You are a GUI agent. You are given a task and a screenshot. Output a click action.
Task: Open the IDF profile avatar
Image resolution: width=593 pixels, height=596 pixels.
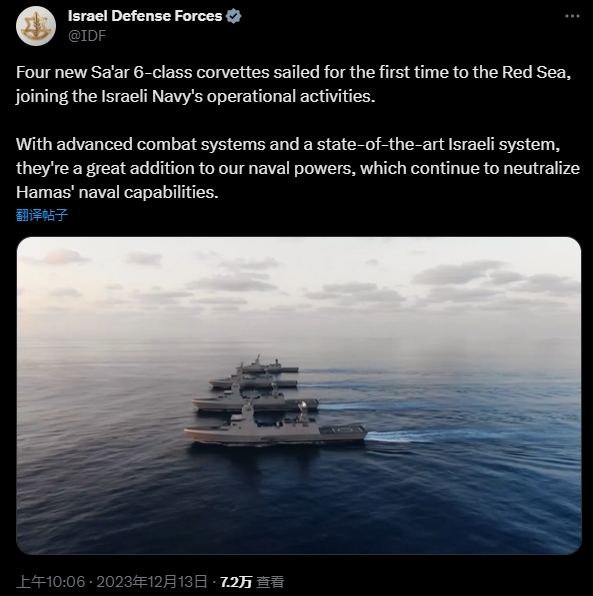pos(36,26)
